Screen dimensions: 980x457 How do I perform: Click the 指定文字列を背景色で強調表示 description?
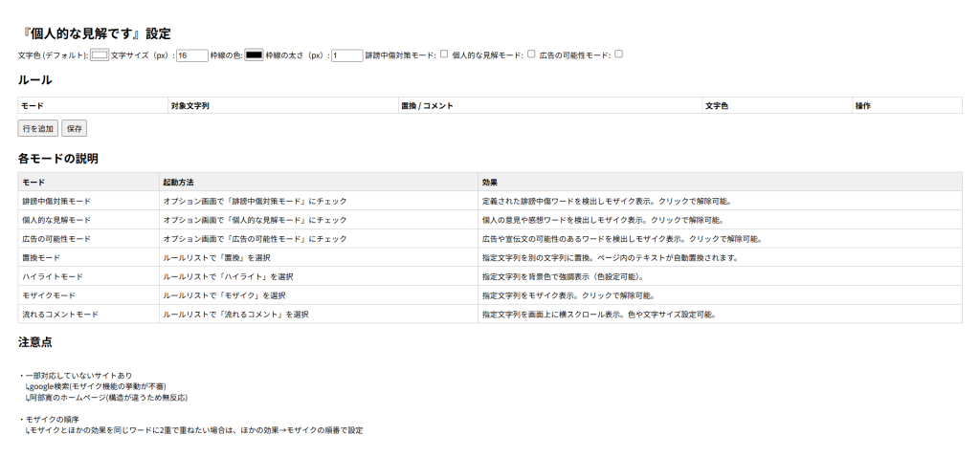(720, 276)
